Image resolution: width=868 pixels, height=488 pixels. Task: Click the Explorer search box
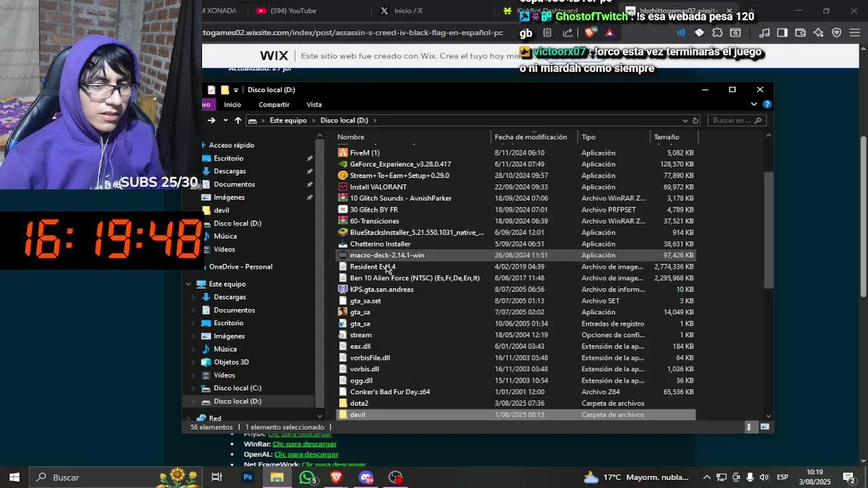(736, 120)
